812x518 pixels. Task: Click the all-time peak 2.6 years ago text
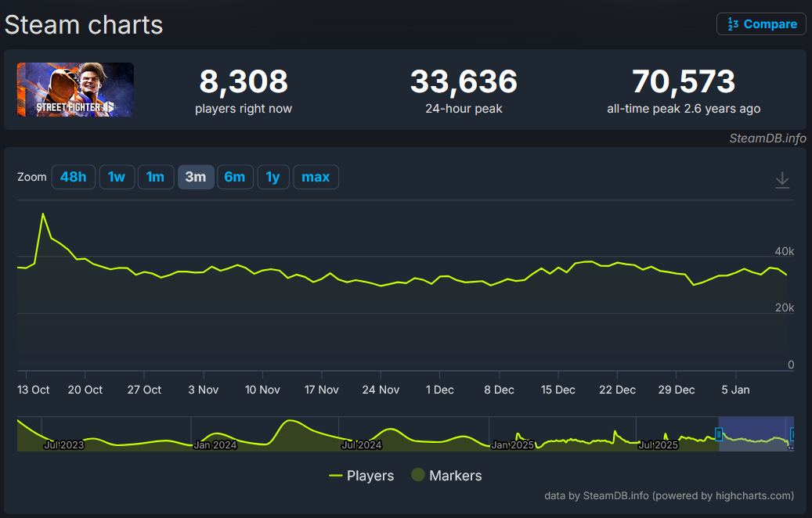tap(684, 109)
